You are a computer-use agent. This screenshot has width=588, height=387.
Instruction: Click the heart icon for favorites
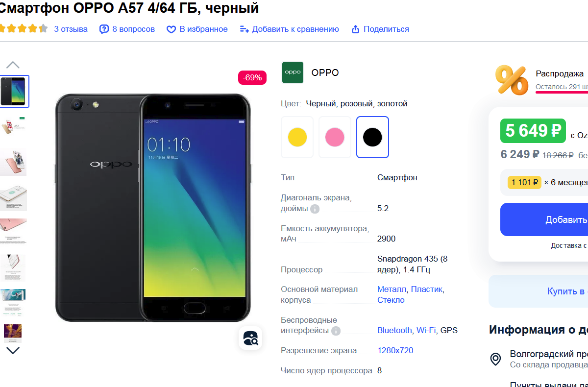pos(171,29)
